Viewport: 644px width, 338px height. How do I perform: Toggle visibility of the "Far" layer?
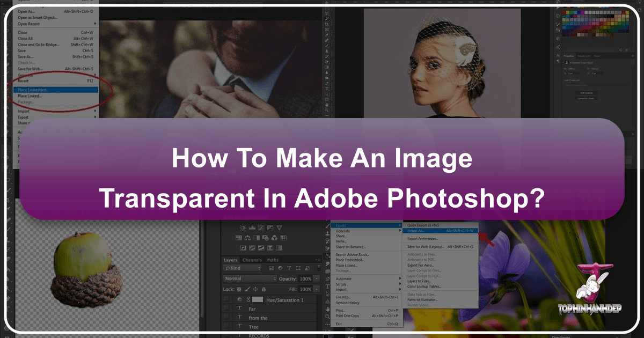(226, 309)
